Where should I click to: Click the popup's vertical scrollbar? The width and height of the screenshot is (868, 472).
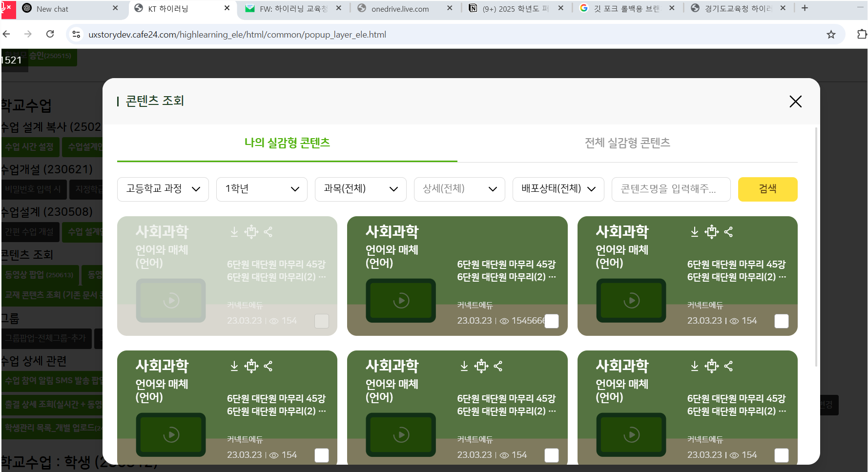point(816,244)
